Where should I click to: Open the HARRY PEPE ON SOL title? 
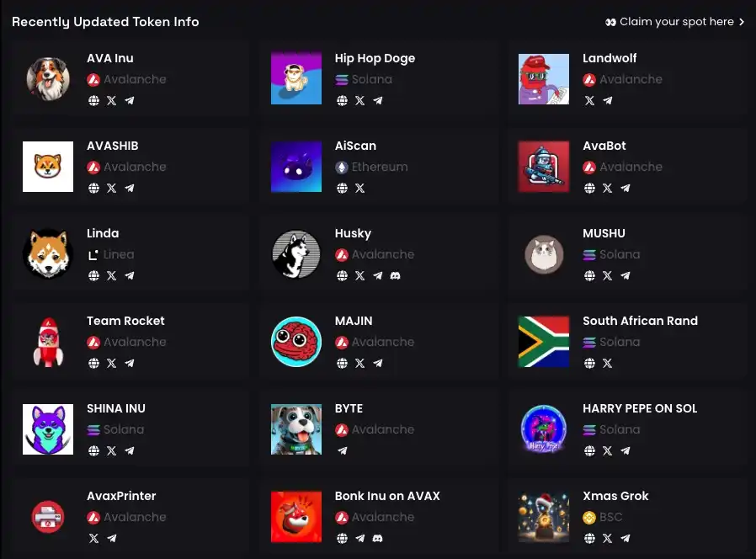click(x=640, y=408)
